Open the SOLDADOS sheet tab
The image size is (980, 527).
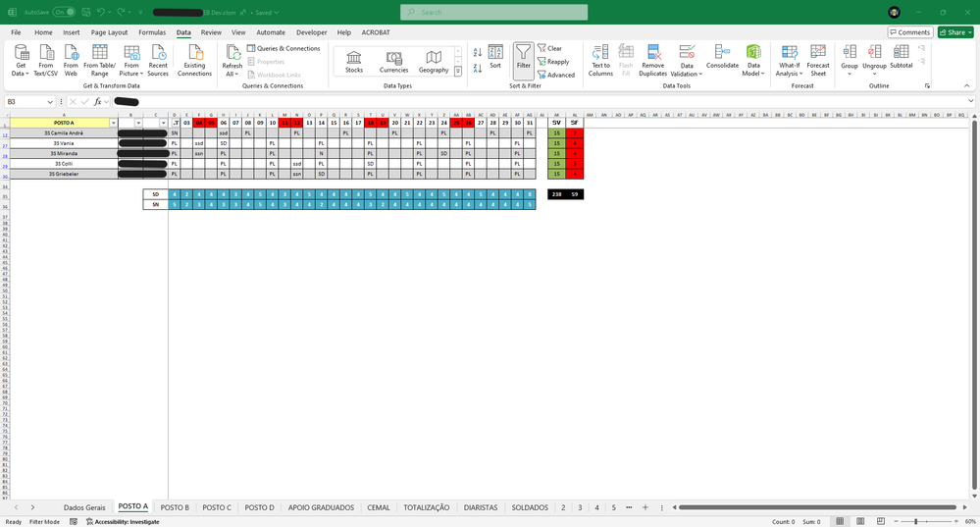point(530,507)
